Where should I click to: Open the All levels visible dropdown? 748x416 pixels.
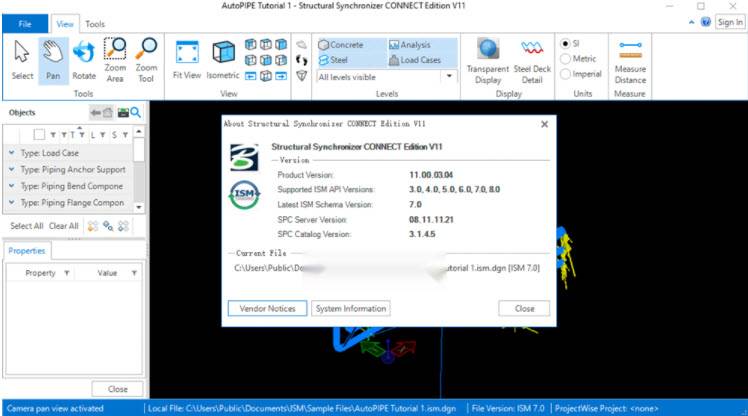(x=449, y=76)
